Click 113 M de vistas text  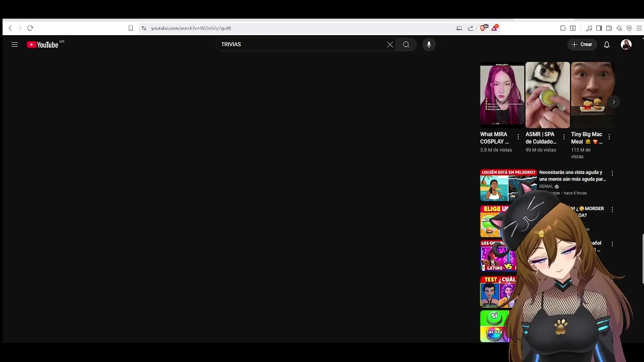(x=581, y=153)
